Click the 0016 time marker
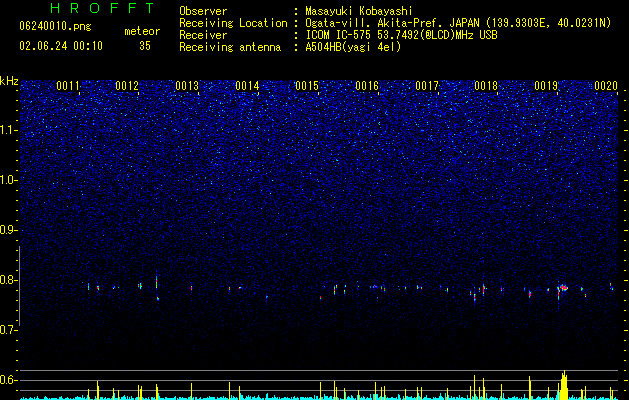Screen dimensions: 629x400 tap(367, 86)
